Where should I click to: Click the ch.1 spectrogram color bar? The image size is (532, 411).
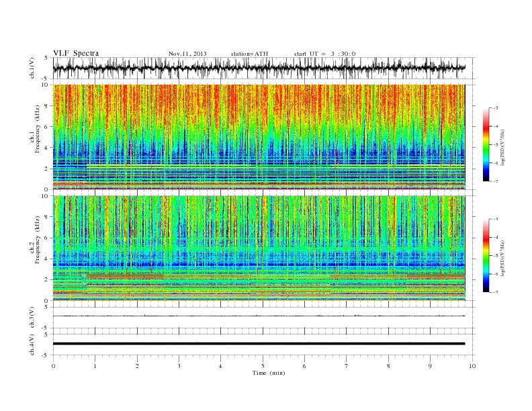click(x=486, y=144)
